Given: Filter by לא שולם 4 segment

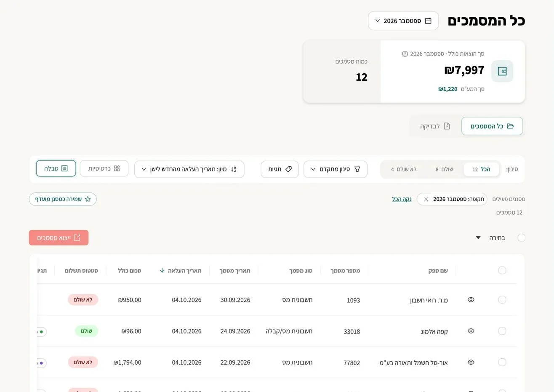Looking at the screenshot, I should click(x=403, y=169).
